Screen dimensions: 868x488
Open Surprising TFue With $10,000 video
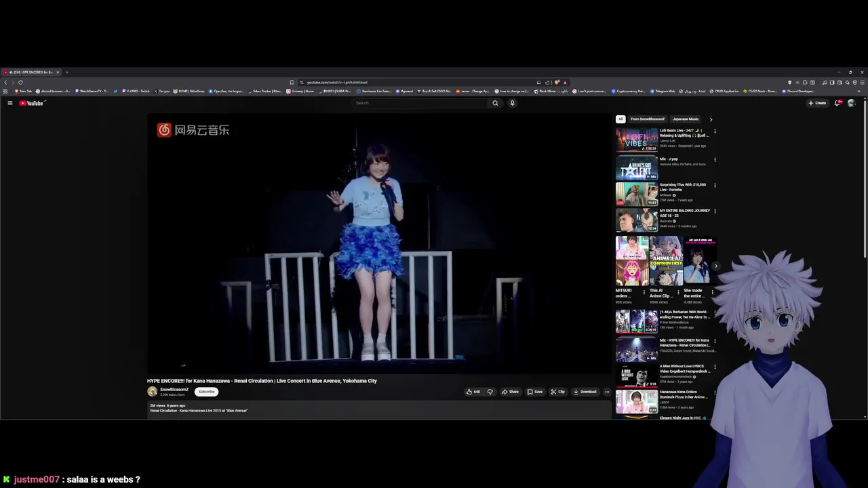coord(637,194)
